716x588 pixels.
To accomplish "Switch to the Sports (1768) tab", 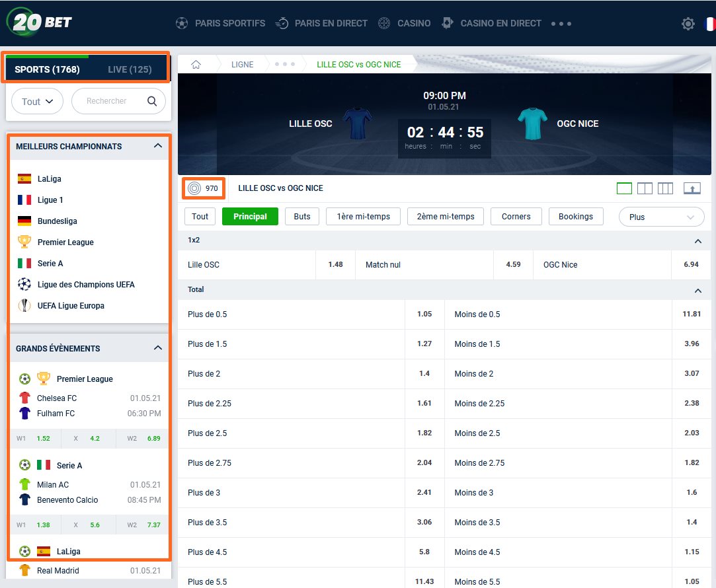I will (x=47, y=69).
